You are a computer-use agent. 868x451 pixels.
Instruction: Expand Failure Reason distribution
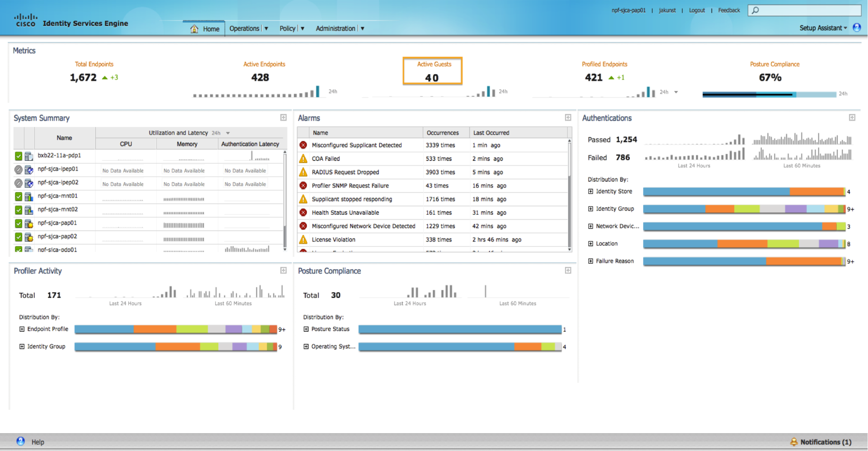(590, 261)
